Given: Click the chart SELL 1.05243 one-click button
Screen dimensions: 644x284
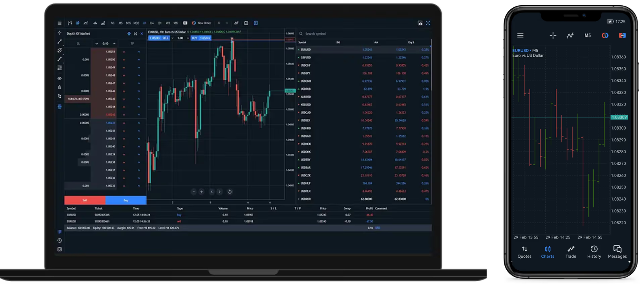Looking at the screenshot, I should click(159, 38).
